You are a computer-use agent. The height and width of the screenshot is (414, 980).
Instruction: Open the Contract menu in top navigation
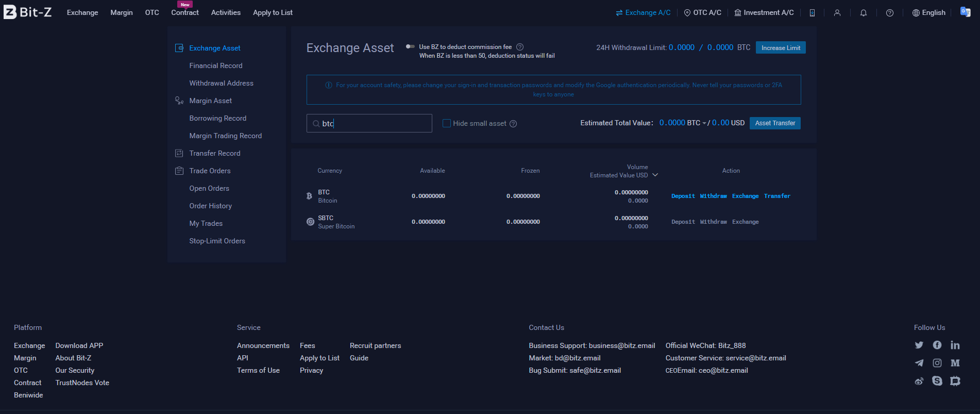[185, 12]
